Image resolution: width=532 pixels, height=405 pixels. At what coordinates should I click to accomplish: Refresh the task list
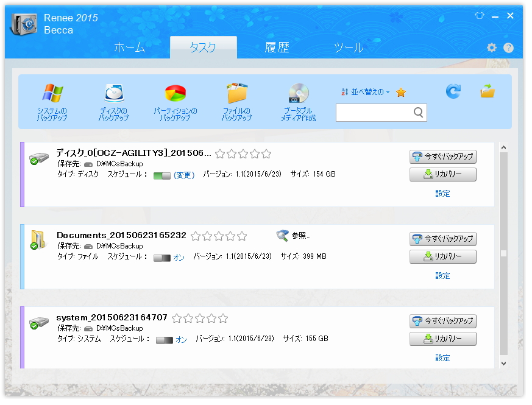453,91
